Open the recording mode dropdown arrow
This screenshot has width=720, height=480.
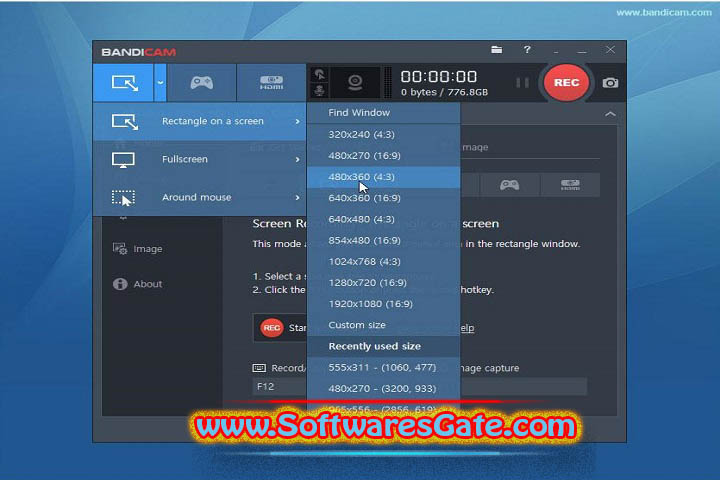click(x=160, y=83)
